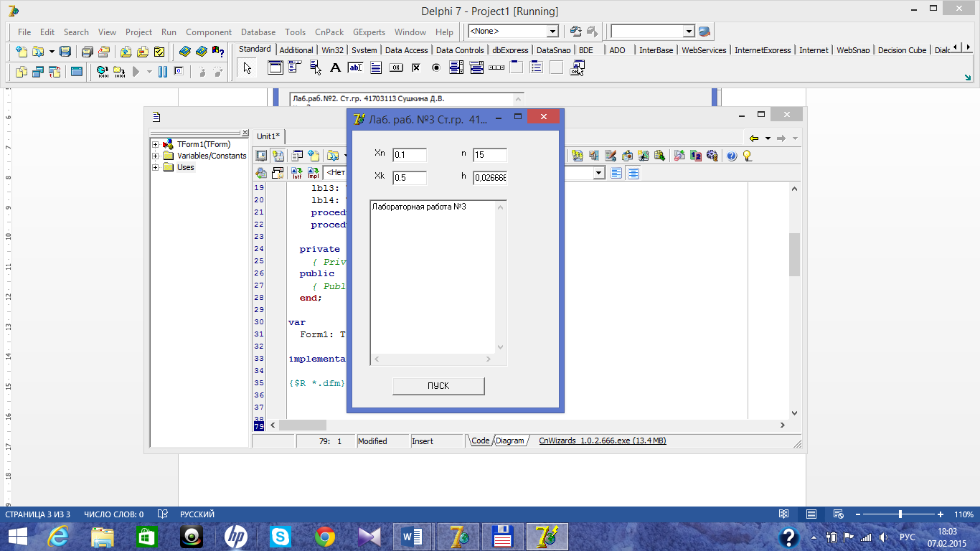
Task: Click the desktop save icon beside combo
Action: 575,32
